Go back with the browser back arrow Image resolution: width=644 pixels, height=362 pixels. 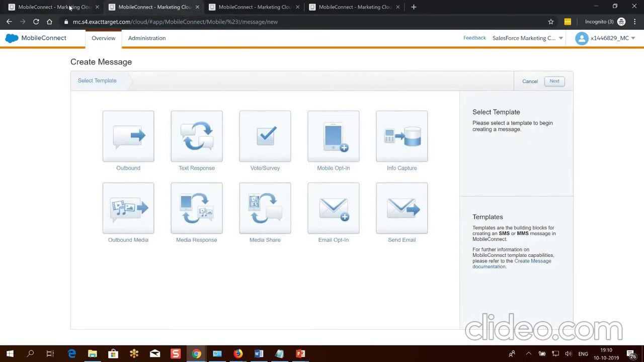pyautogui.click(x=9, y=22)
